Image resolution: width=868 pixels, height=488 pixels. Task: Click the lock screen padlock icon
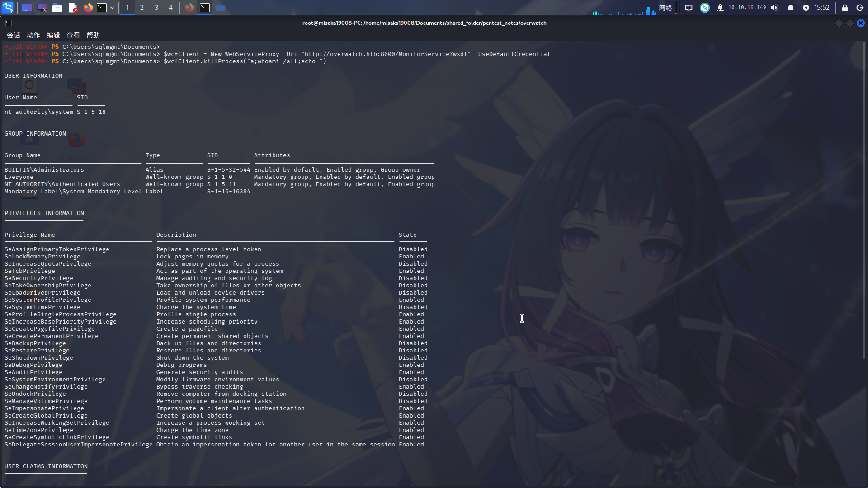pyautogui.click(x=844, y=8)
